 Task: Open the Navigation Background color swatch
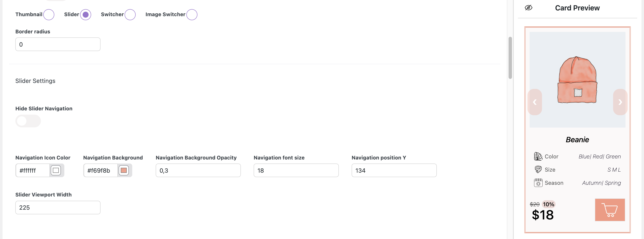pos(124,170)
